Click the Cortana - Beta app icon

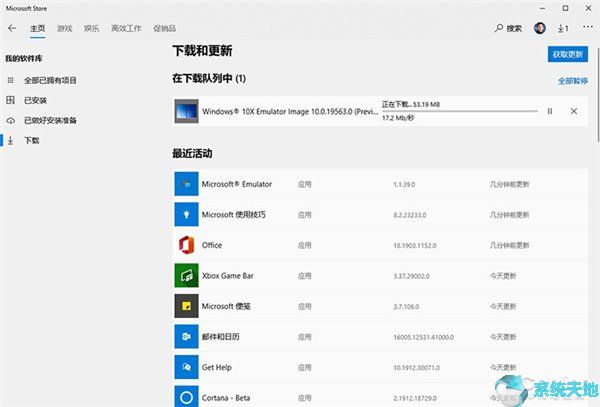point(186,397)
